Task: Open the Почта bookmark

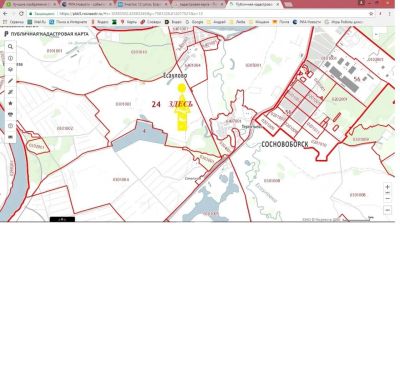Action: click(x=281, y=22)
